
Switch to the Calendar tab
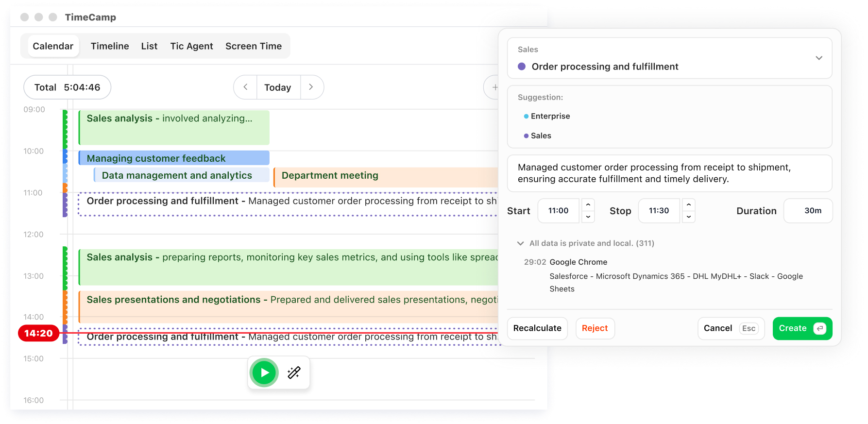pyautogui.click(x=53, y=46)
